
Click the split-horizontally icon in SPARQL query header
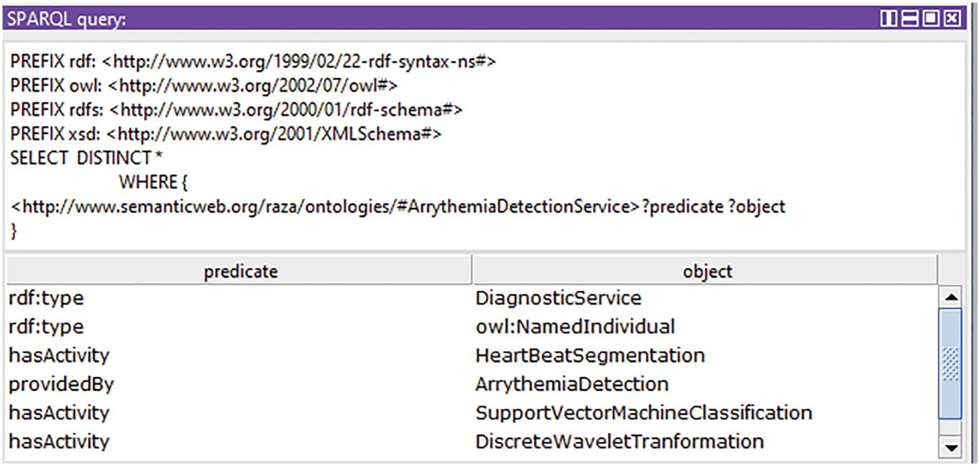click(910, 19)
